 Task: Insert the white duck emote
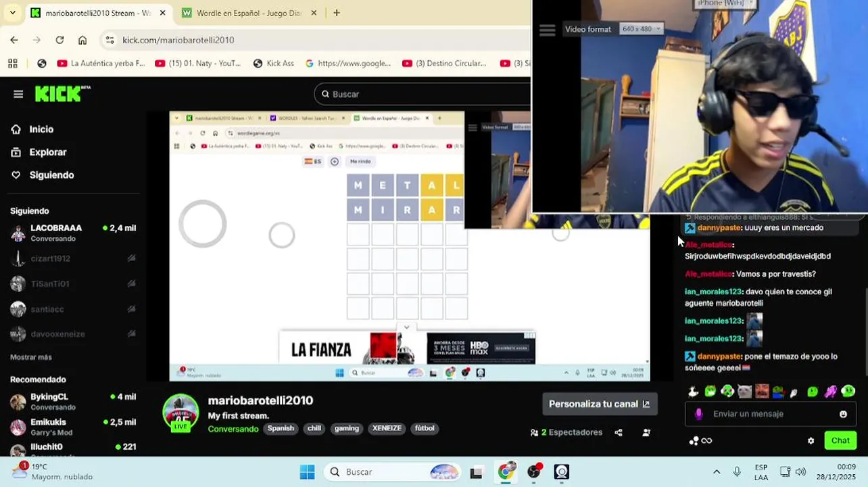point(693,391)
